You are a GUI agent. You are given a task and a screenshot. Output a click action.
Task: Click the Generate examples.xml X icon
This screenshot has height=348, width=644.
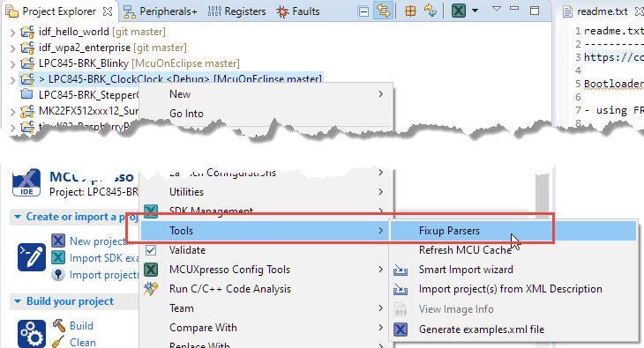pos(401,329)
